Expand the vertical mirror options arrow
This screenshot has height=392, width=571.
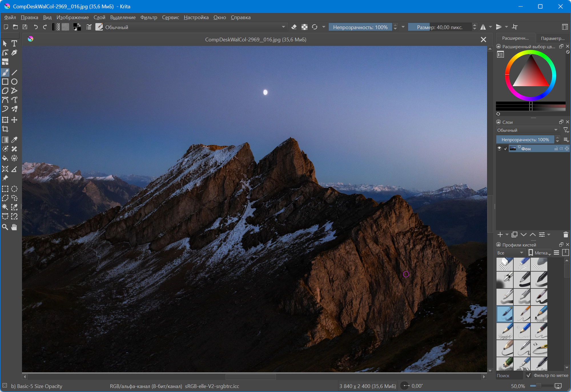click(506, 27)
